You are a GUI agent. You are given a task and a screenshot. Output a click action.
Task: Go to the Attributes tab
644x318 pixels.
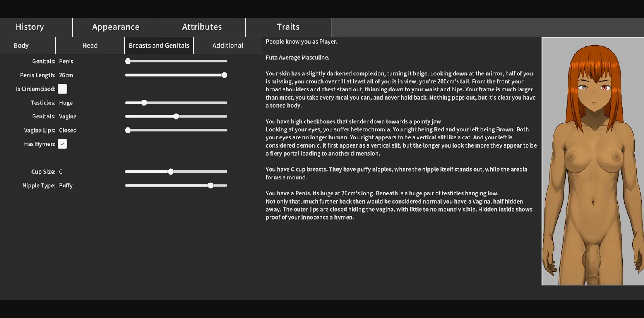[202, 27]
